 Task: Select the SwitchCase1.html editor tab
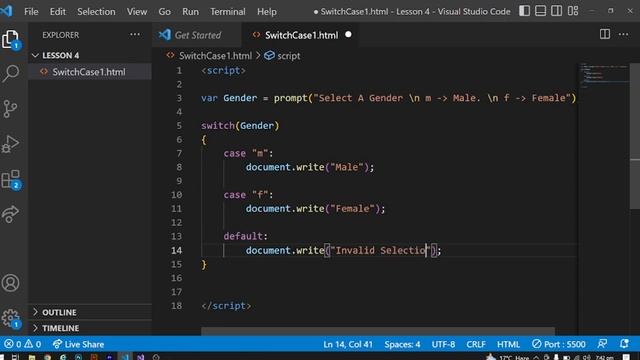click(x=301, y=35)
